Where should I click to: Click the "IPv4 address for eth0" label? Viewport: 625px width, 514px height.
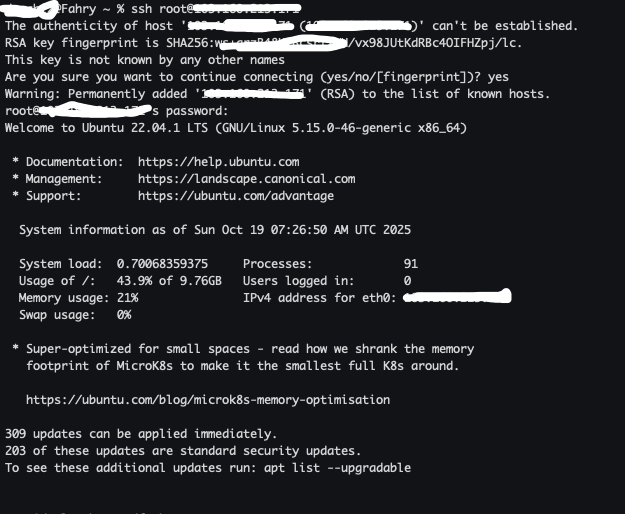[319, 298]
